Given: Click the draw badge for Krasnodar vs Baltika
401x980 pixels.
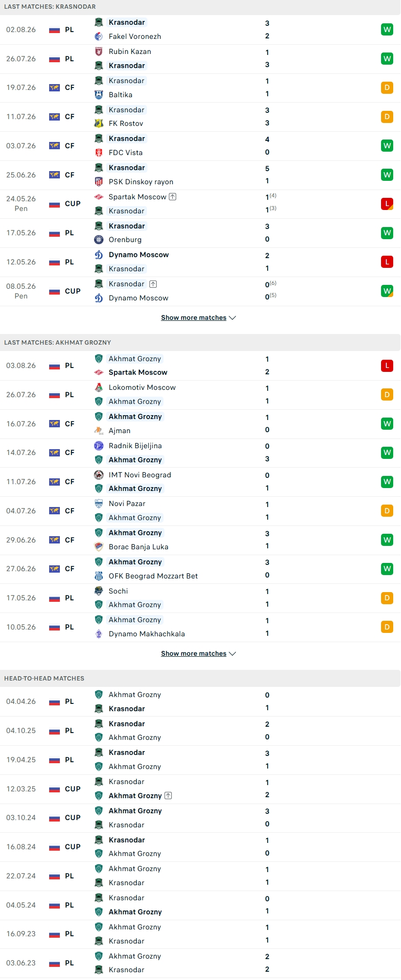Looking at the screenshot, I should (x=387, y=87).
